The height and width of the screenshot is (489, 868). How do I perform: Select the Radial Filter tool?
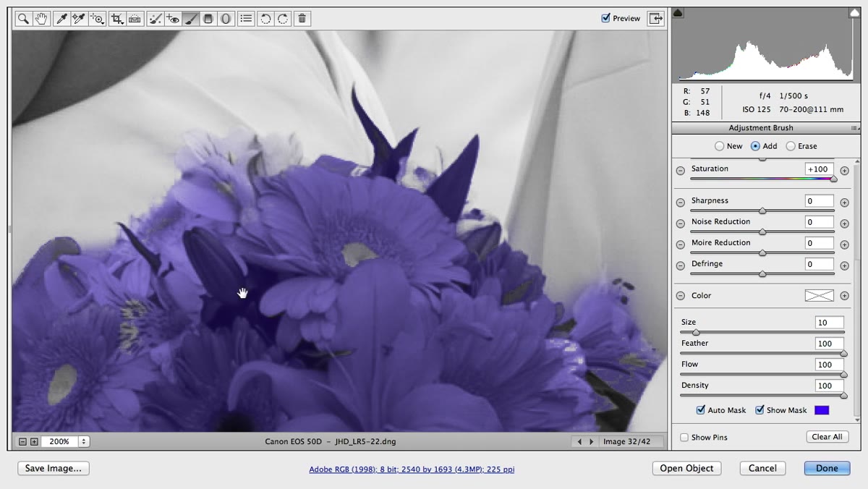(x=226, y=19)
